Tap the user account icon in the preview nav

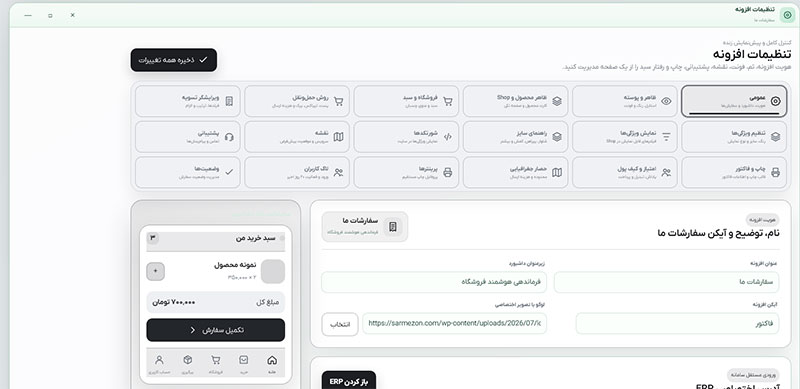[159, 360]
